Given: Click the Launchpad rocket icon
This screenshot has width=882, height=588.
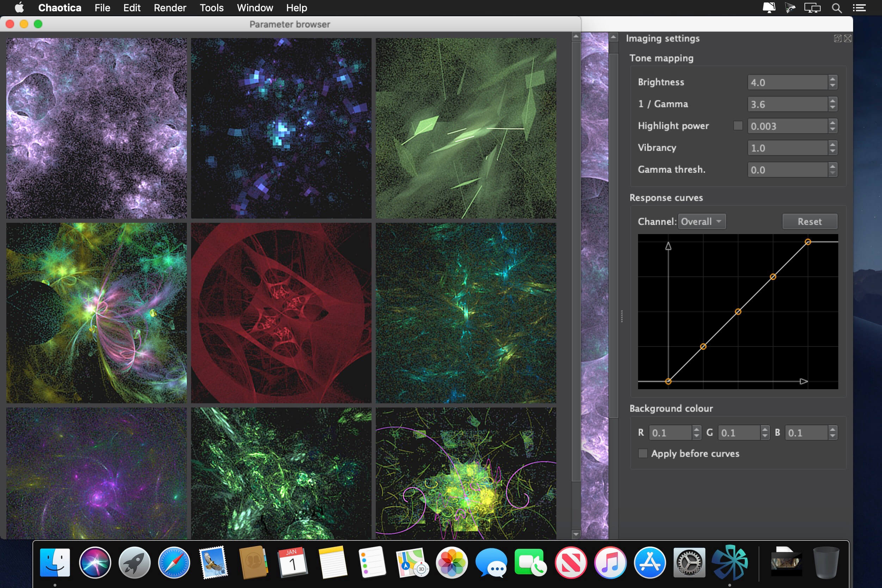Looking at the screenshot, I should [134, 563].
